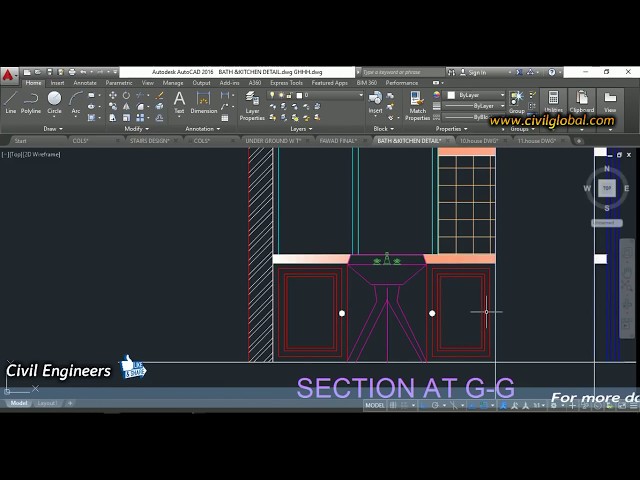Screen dimensions: 640x480
Task: Open the Parametric ribbon tab
Action: point(119,83)
